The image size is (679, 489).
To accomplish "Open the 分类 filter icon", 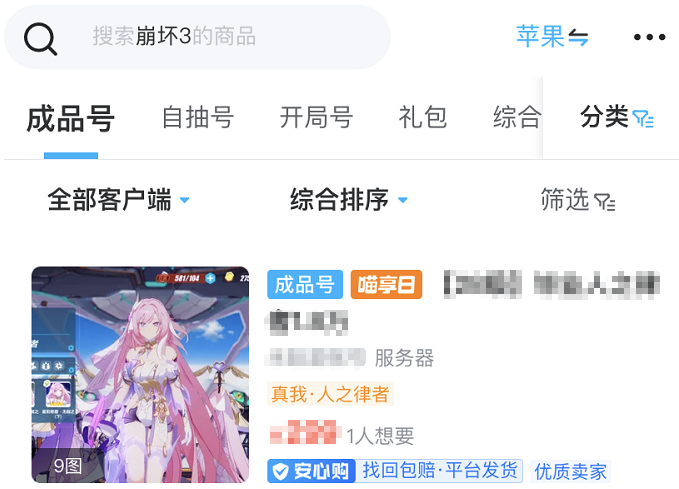I will pyautogui.click(x=643, y=118).
